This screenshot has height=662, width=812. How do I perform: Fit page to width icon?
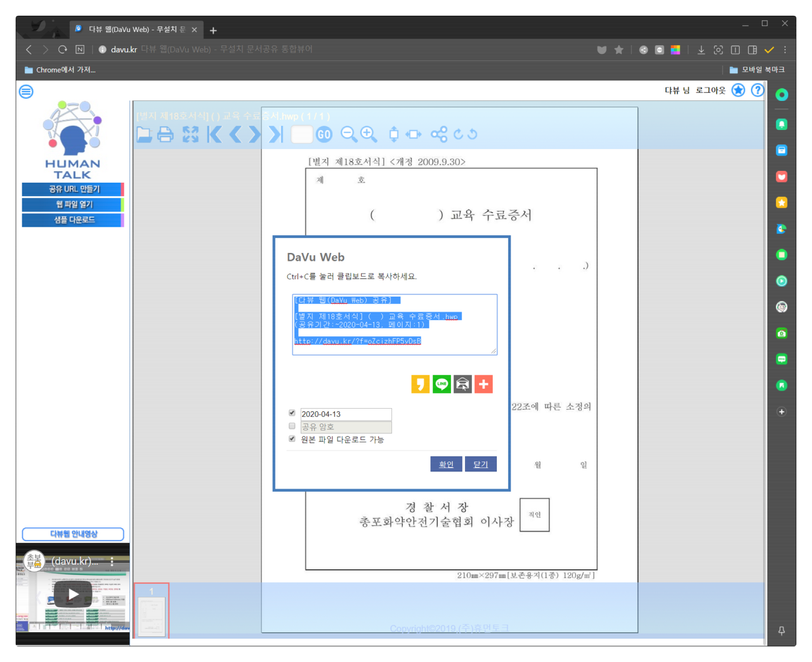(x=414, y=135)
